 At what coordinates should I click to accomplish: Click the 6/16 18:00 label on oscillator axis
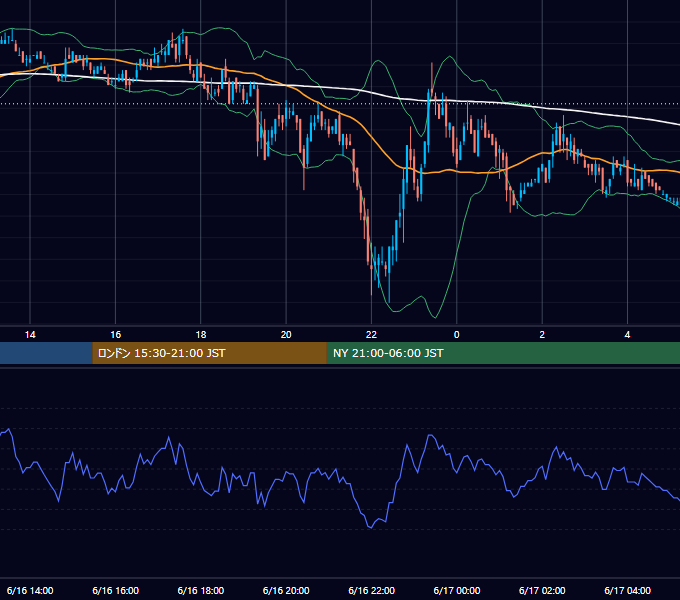pyautogui.click(x=201, y=590)
